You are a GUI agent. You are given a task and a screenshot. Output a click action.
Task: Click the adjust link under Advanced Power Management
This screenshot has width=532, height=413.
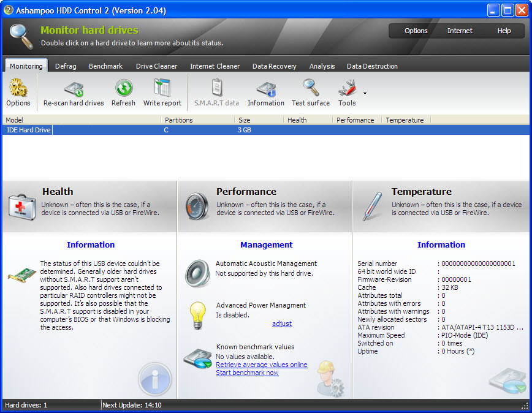[281, 324]
